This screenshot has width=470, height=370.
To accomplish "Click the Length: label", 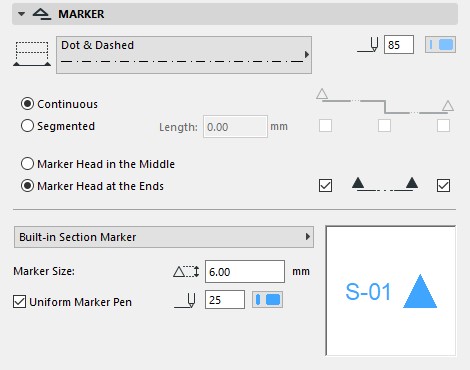I will click(178, 127).
